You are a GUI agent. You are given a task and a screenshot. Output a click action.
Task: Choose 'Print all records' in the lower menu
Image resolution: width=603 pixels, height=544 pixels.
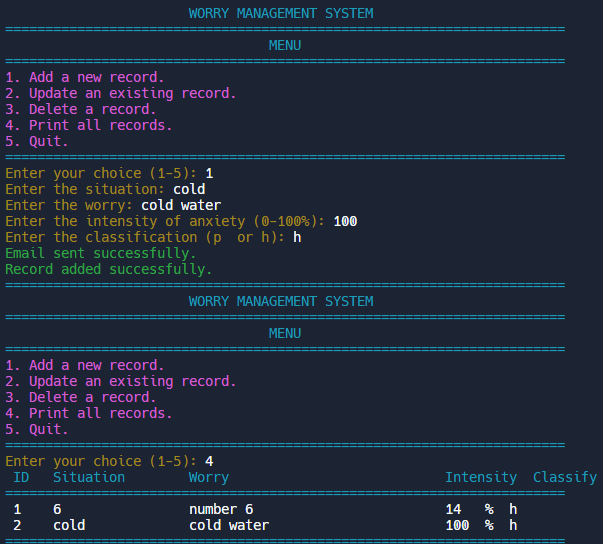[89, 413]
